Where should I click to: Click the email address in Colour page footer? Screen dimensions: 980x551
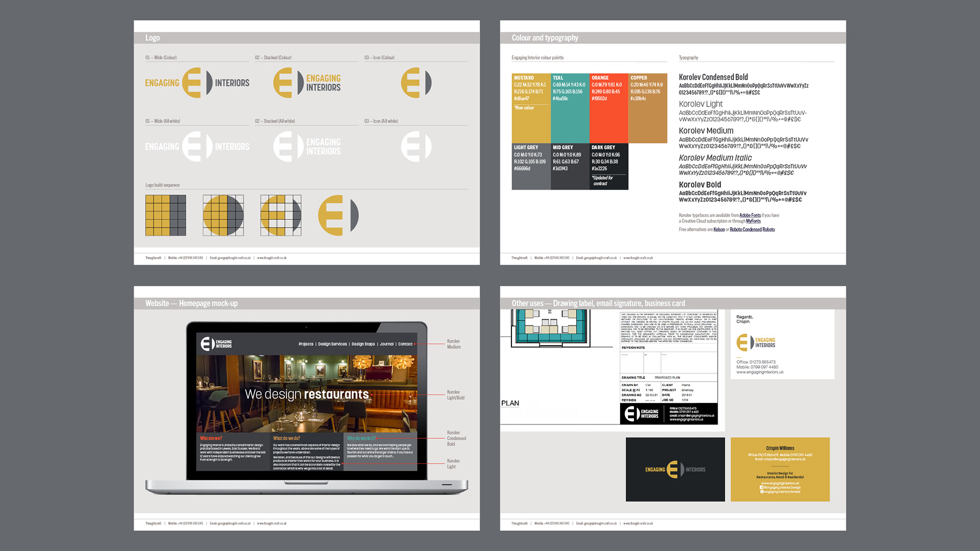pyautogui.click(x=596, y=258)
